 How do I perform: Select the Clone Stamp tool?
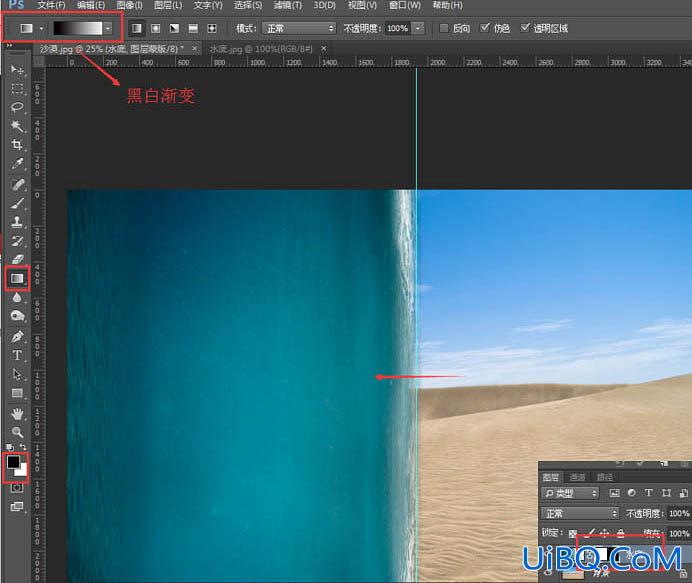[x=17, y=222]
